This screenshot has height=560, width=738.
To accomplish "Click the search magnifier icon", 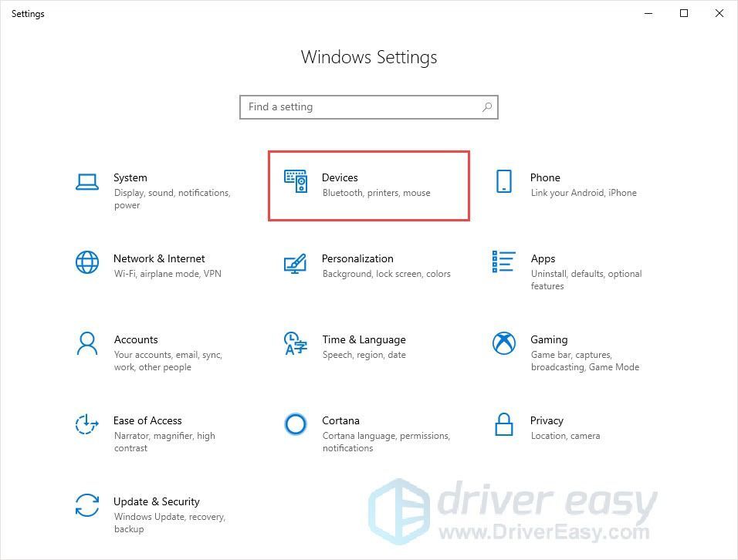I will [487, 107].
